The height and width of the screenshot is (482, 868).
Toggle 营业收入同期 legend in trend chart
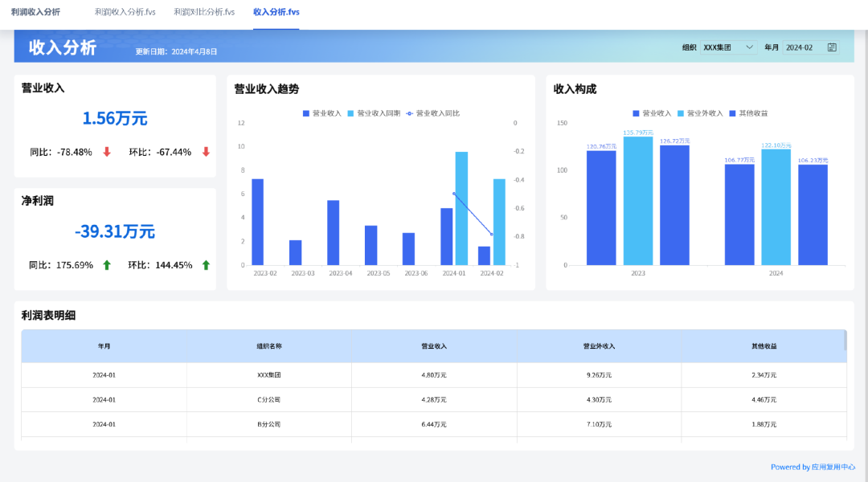[x=374, y=113]
